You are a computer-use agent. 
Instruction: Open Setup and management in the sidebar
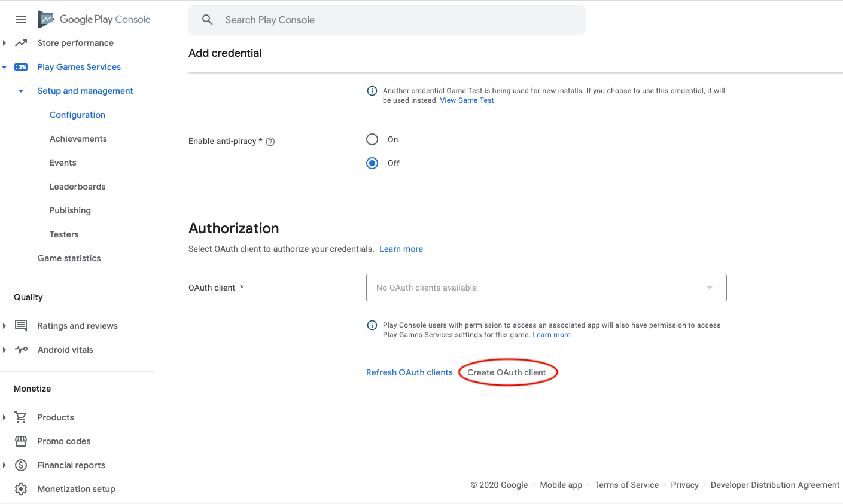86,91
